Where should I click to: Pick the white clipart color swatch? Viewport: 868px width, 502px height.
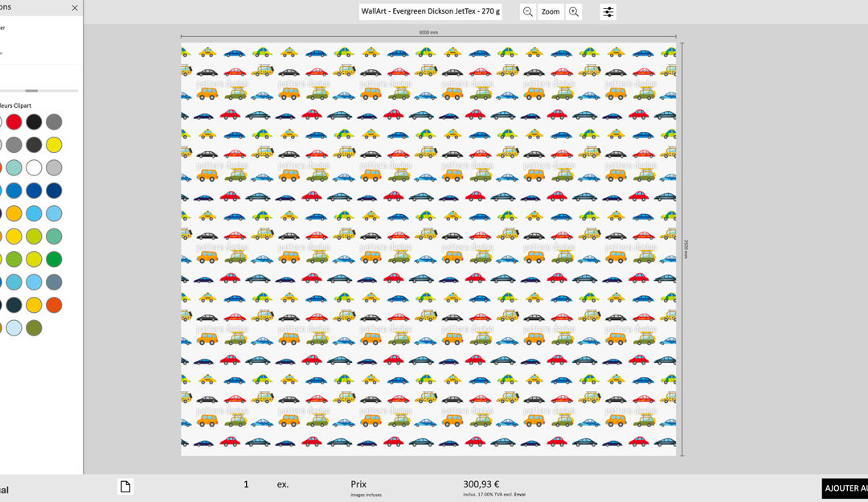tap(34, 168)
